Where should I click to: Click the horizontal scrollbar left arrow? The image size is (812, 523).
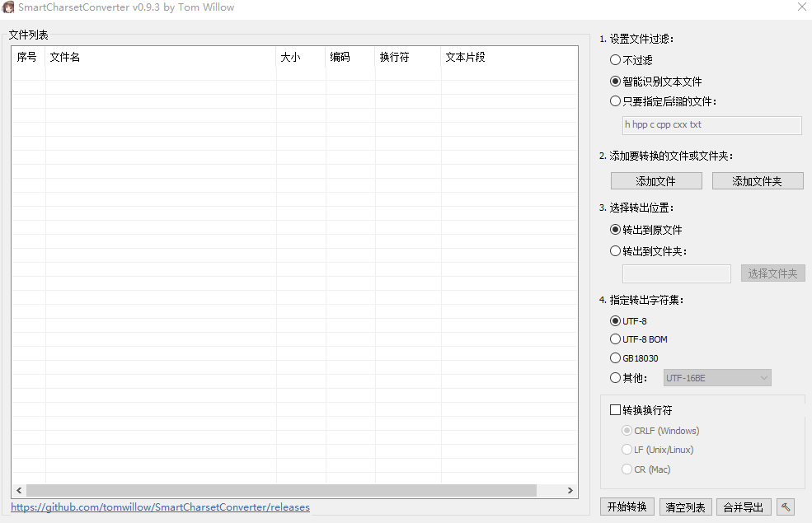point(19,490)
